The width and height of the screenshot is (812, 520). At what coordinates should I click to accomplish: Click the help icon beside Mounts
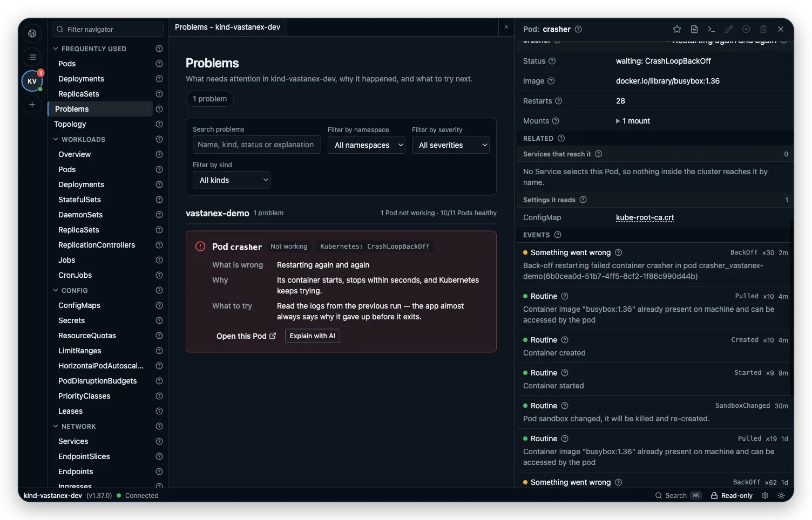[556, 121]
